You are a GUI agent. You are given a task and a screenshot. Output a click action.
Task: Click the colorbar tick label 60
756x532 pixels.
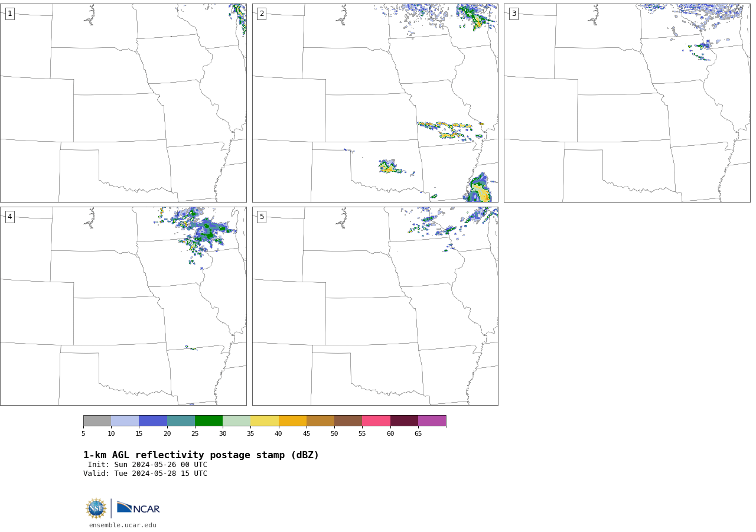pyautogui.click(x=390, y=434)
